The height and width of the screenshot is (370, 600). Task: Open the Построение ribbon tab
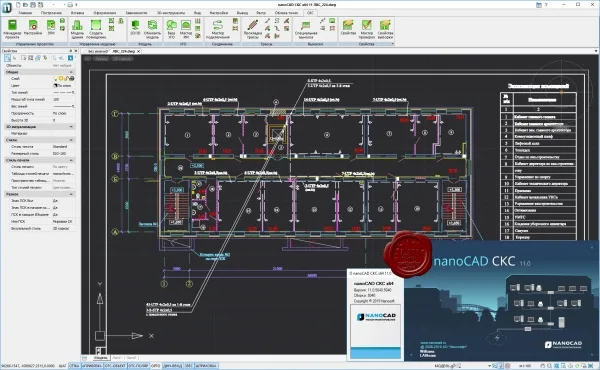pos(52,13)
